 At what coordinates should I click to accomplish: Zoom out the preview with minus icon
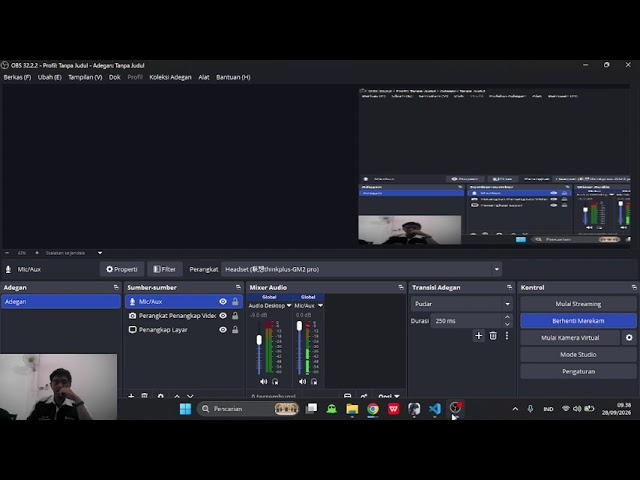click(7, 253)
